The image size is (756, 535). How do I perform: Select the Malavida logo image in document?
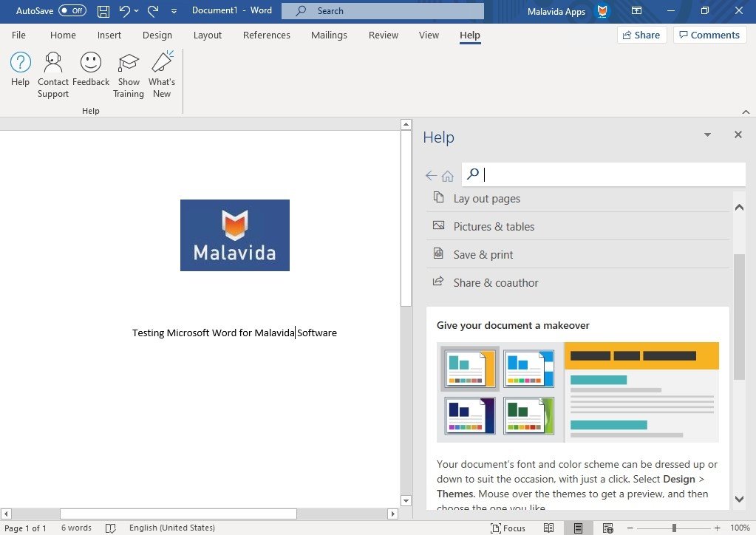pos(235,235)
